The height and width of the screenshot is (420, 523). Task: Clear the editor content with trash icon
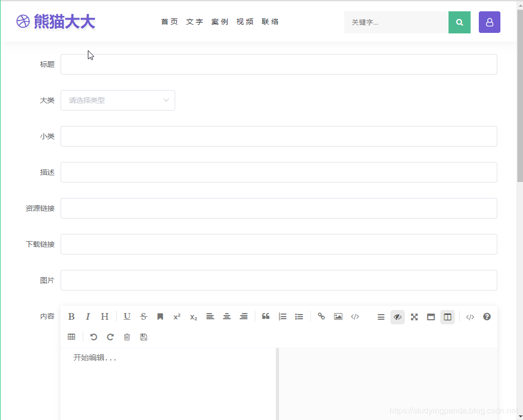(x=127, y=337)
